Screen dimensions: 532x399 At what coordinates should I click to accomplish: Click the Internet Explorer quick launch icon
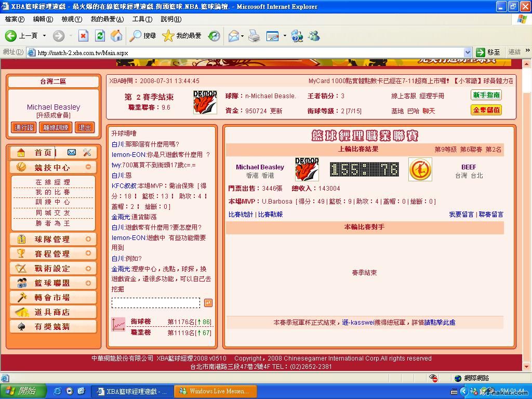(x=58, y=391)
